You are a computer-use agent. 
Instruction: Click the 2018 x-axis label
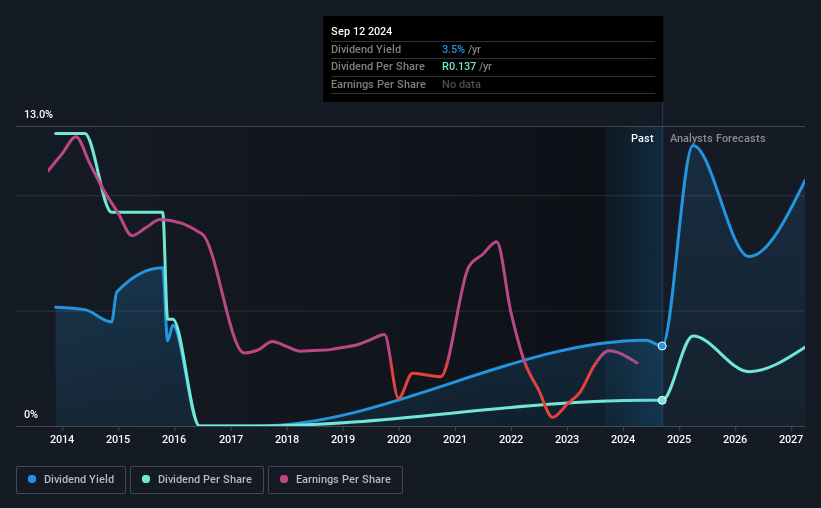point(287,439)
